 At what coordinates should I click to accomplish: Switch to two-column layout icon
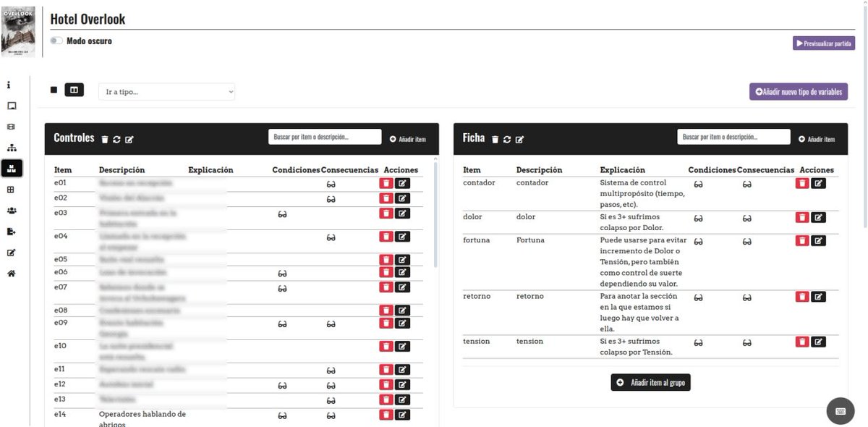[74, 90]
